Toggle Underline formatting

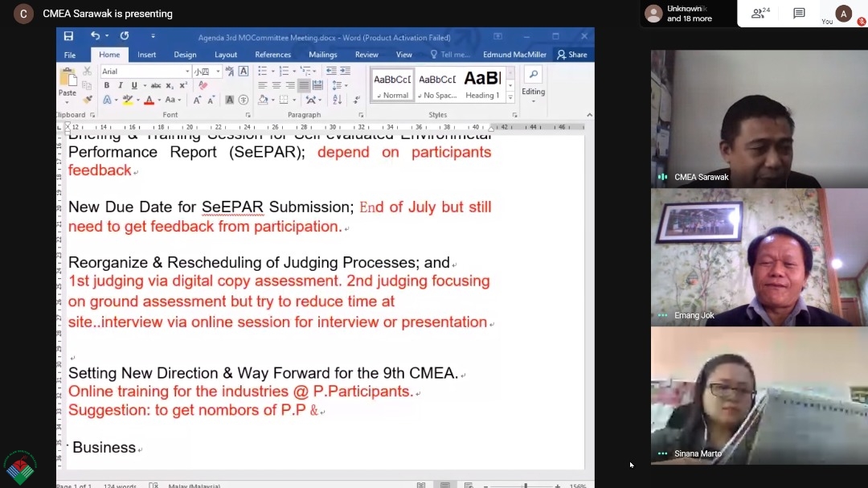click(x=134, y=85)
